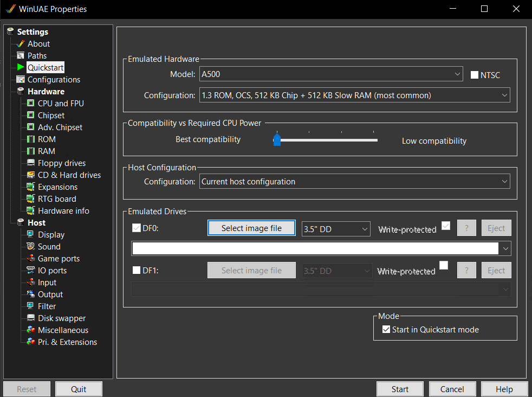532x397 pixels.
Task: Click the Expansions board icon
Action: tap(30, 187)
